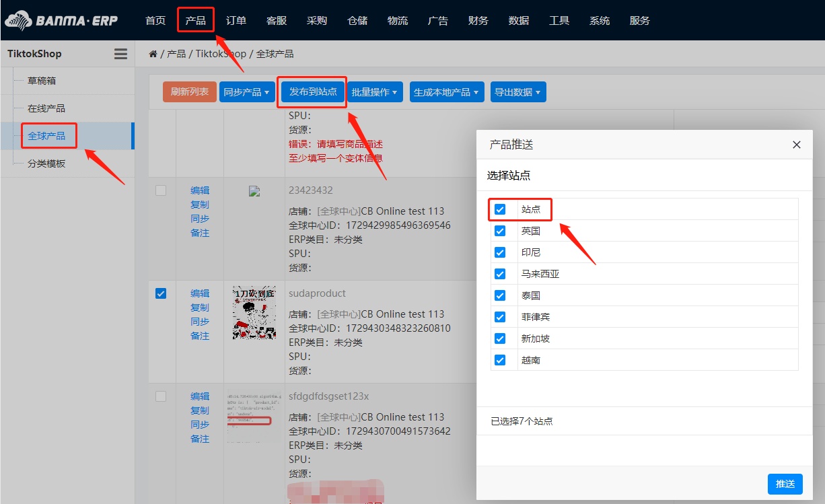
Task: Toggle the 站点 select-all checkbox
Action: tap(500, 209)
